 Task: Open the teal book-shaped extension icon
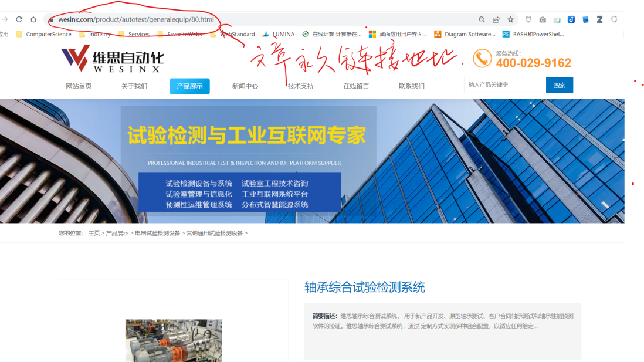click(557, 20)
